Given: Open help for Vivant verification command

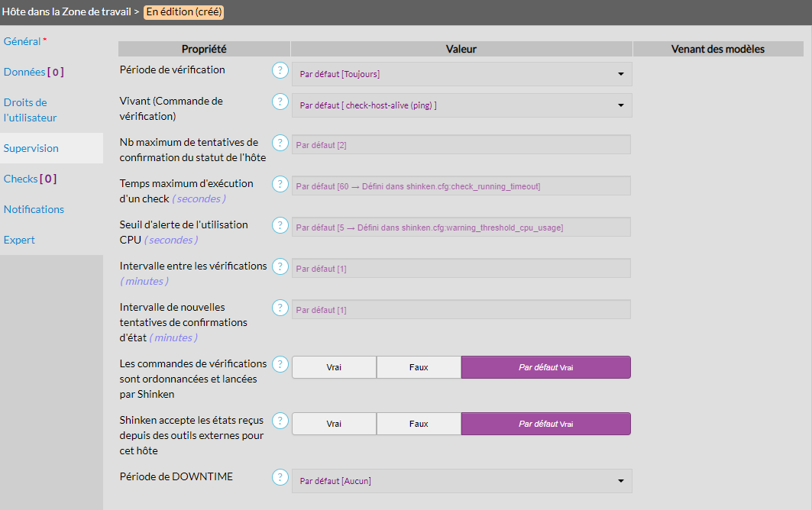Looking at the screenshot, I should (x=280, y=102).
